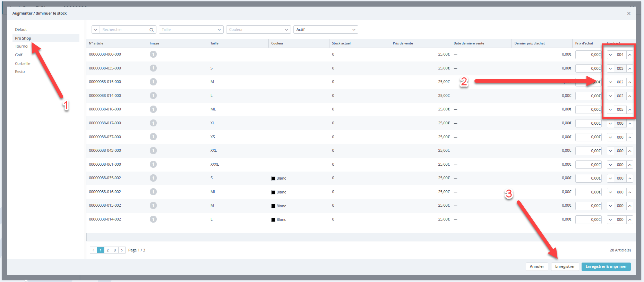Increase stock for article 00000038-016-002
644x282 pixels.
point(630,192)
